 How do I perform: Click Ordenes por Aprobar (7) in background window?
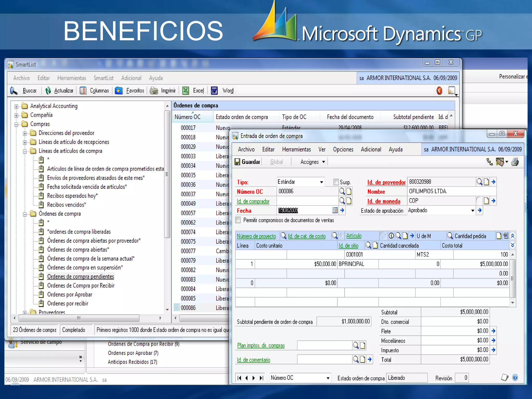coord(133,353)
